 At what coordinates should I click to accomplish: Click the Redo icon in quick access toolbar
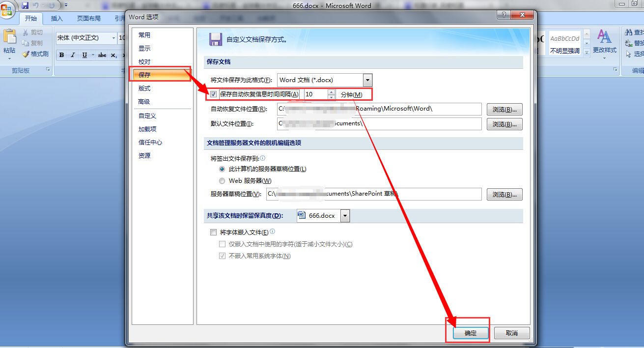pyautogui.click(x=51, y=5)
